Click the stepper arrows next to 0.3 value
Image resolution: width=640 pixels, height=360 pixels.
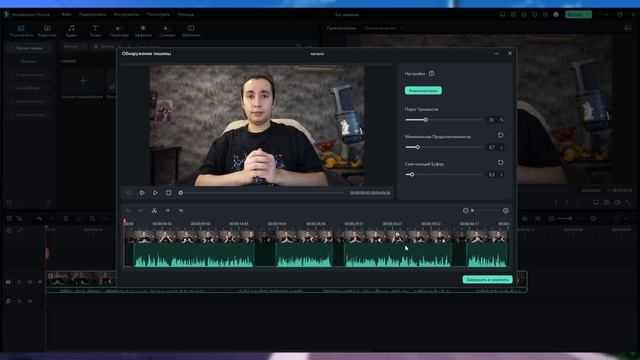[x=502, y=175]
